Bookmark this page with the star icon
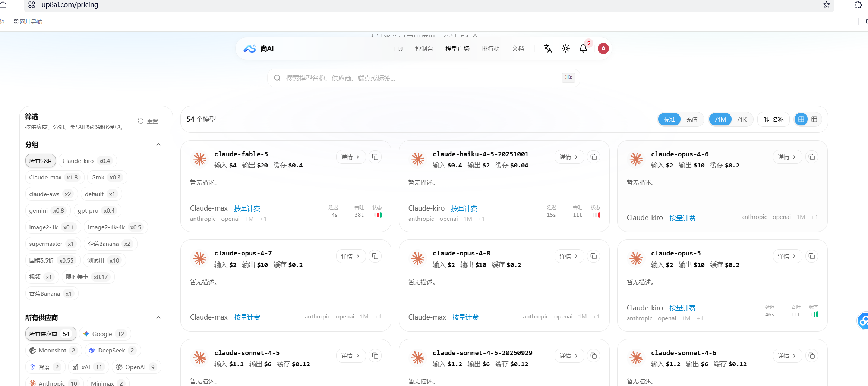This screenshot has width=868, height=386. (x=827, y=5)
